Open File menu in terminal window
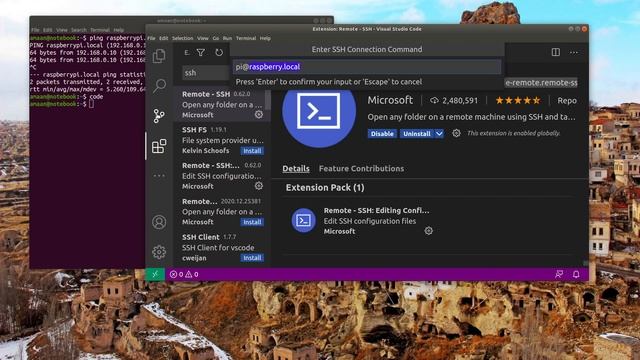Viewport: 640px width, 360px height. [x=36, y=30]
